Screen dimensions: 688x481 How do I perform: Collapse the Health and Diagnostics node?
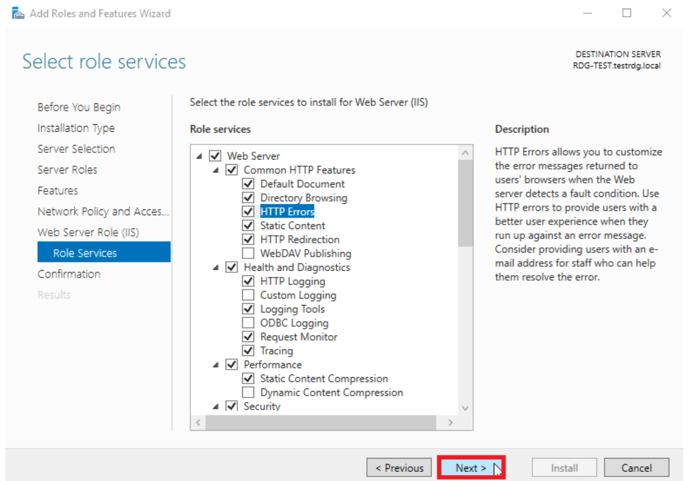point(215,267)
